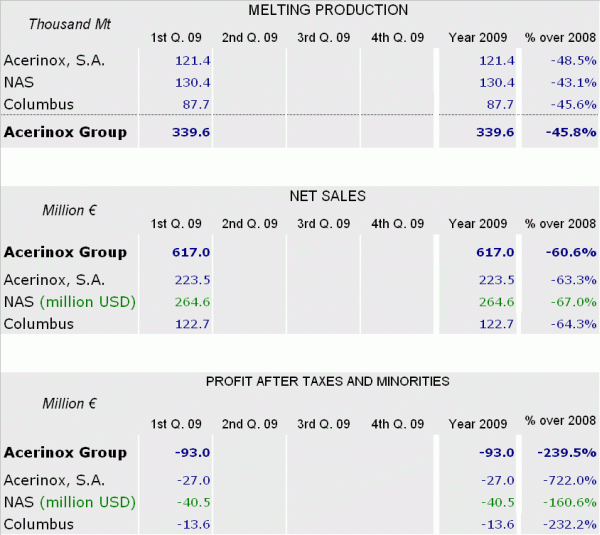
Task: Select the Thousand Mt unit label
Action: pyautogui.click(x=62, y=24)
